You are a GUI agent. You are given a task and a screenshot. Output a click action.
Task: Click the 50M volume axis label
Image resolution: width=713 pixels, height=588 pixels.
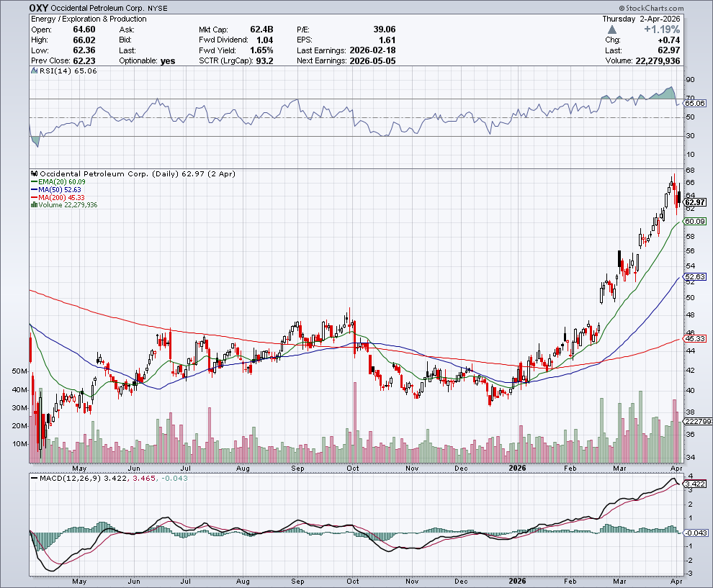click(x=19, y=371)
